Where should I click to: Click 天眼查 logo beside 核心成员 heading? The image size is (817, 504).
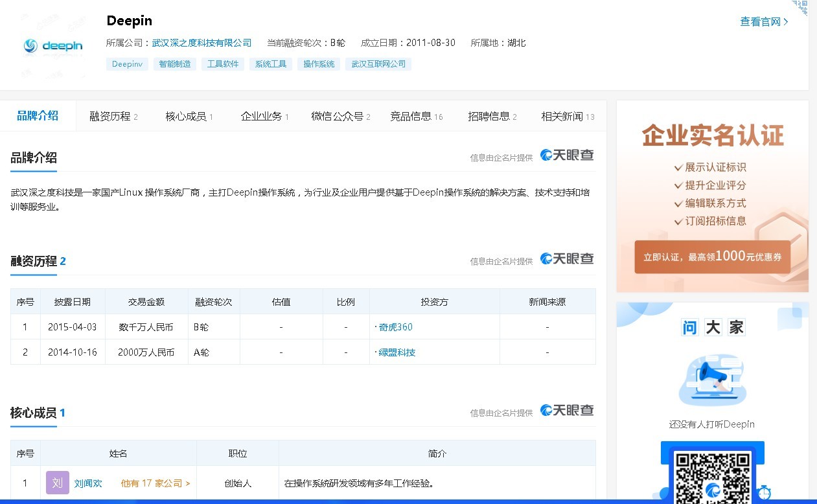tap(567, 410)
